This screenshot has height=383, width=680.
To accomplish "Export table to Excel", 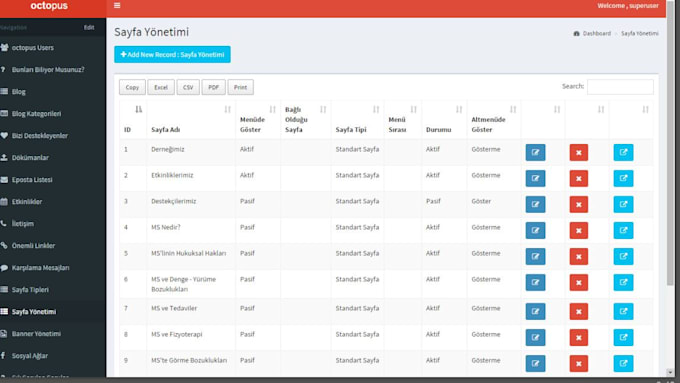I will point(161,87).
